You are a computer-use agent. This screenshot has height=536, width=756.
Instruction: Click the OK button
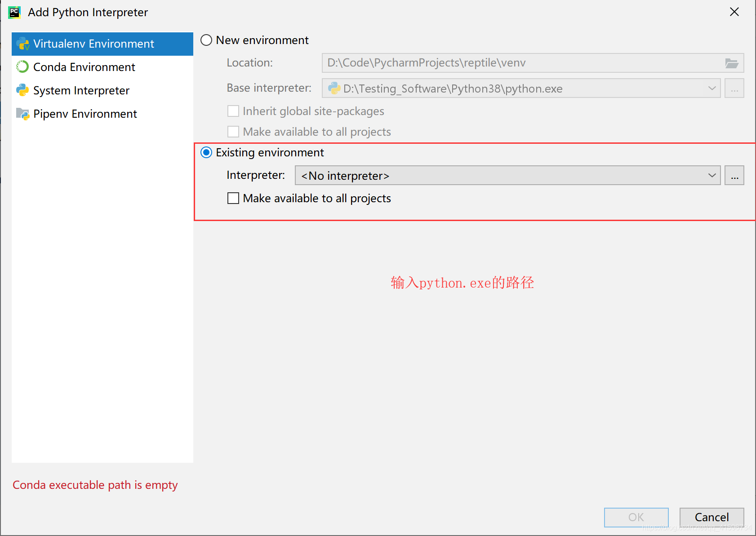click(636, 517)
